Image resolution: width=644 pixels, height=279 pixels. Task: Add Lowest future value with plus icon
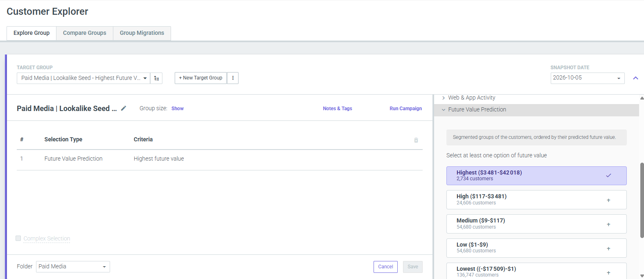(608, 273)
